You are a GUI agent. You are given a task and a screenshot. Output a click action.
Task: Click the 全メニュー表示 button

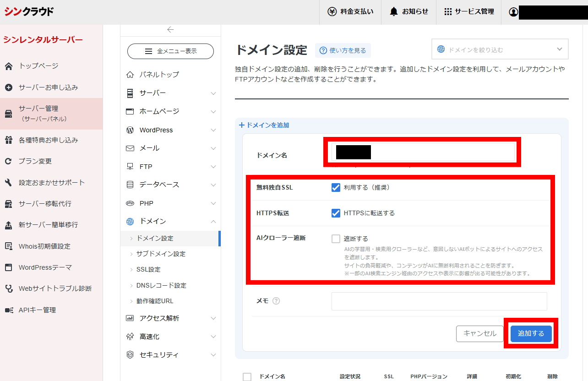(x=170, y=51)
